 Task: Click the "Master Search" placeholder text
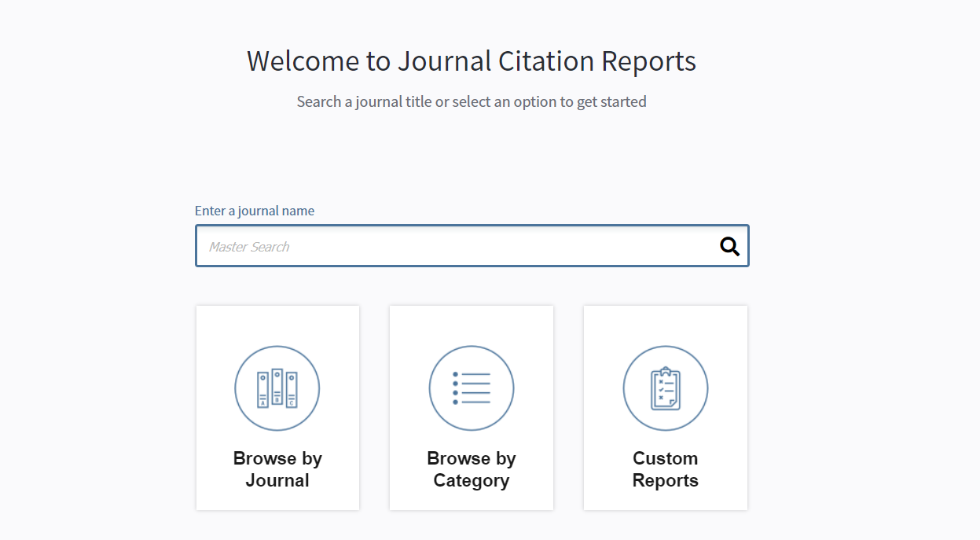(x=249, y=247)
